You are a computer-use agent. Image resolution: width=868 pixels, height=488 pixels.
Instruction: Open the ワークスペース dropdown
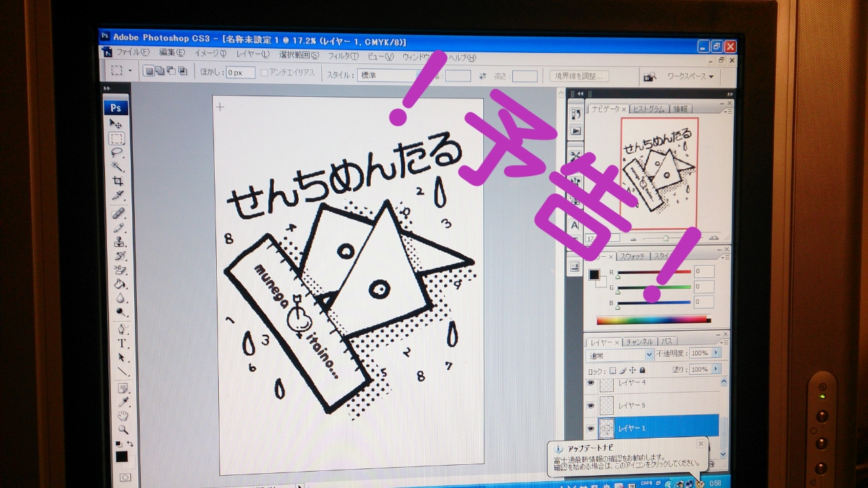point(690,77)
